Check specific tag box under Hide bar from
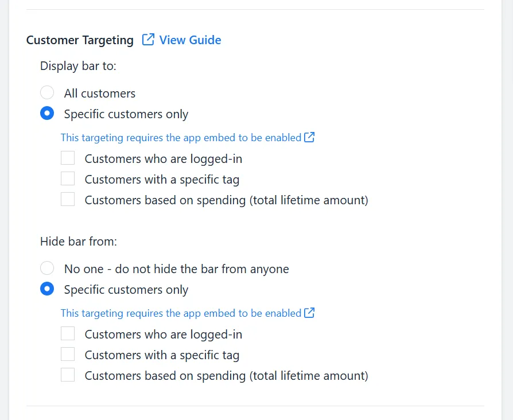Viewport: 513px width, 420px height. (x=68, y=354)
